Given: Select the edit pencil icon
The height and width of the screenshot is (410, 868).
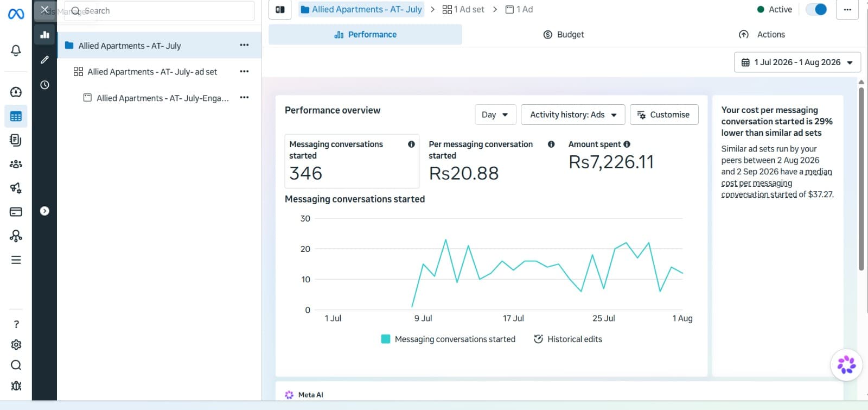Looking at the screenshot, I should (45, 60).
